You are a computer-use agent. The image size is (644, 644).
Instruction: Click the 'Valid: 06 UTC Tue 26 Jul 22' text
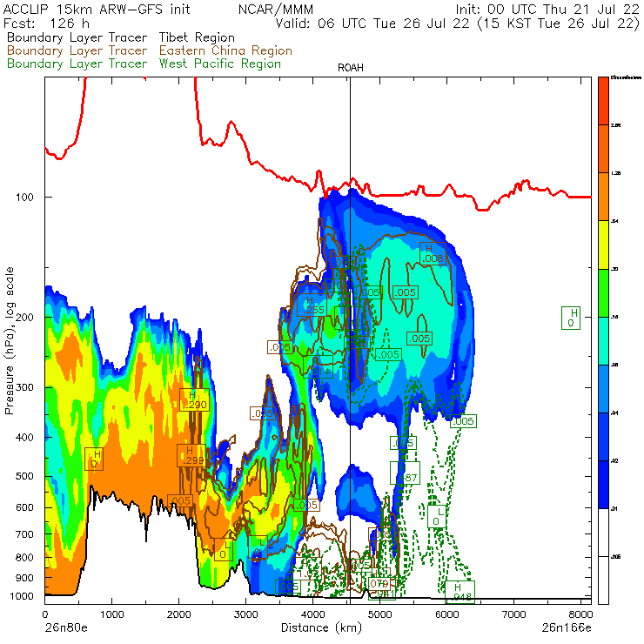point(372,23)
